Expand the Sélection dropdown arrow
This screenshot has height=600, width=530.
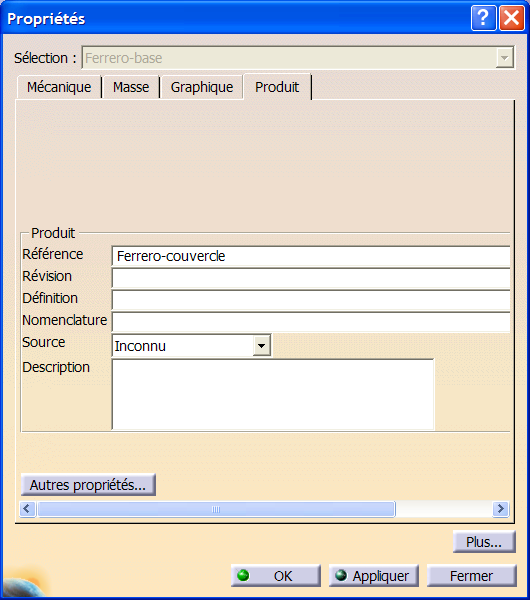(x=504, y=58)
